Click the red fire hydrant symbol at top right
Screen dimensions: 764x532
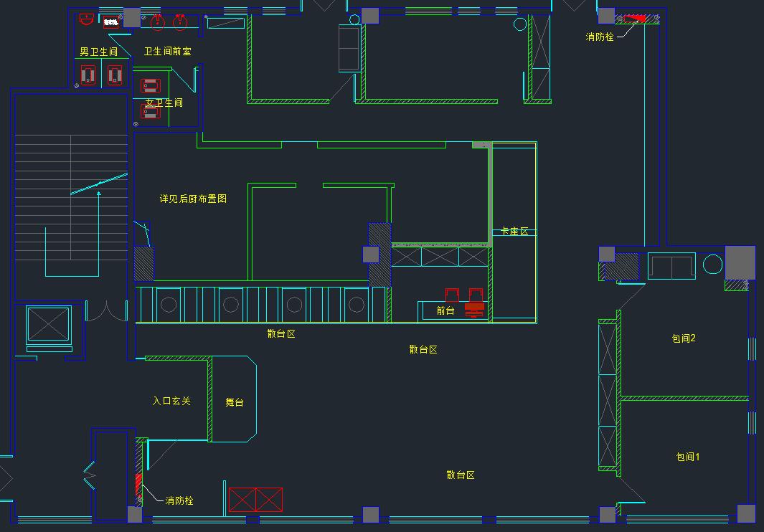tap(634, 19)
